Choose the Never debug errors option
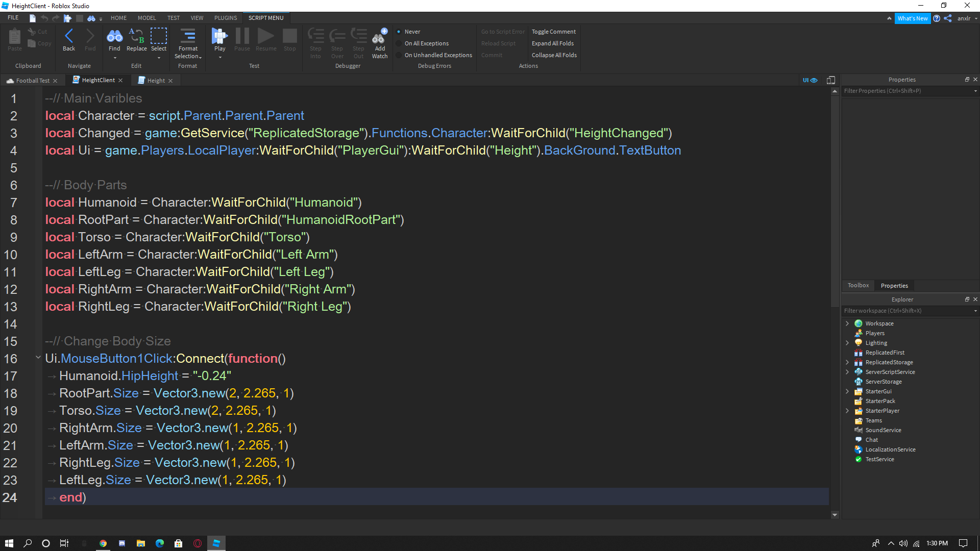The image size is (980, 551). point(399,32)
